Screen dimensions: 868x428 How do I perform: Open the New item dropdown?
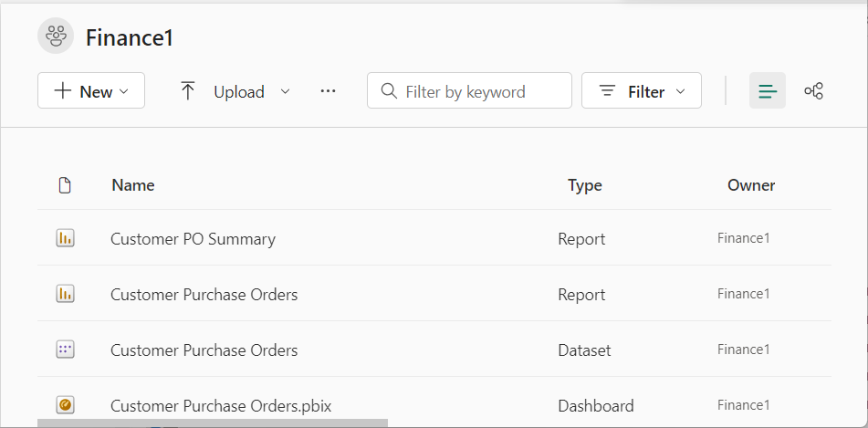tap(91, 91)
